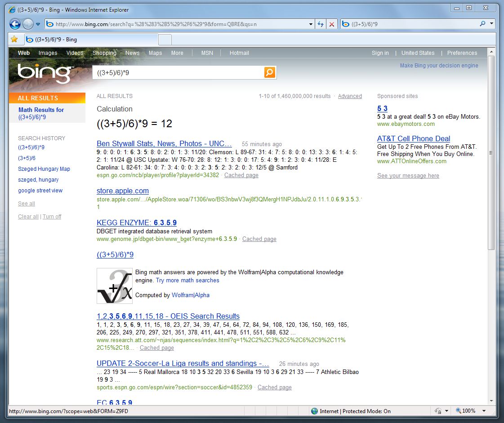Click See your message here
The width and height of the screenshot is (504, 423).
408,175
